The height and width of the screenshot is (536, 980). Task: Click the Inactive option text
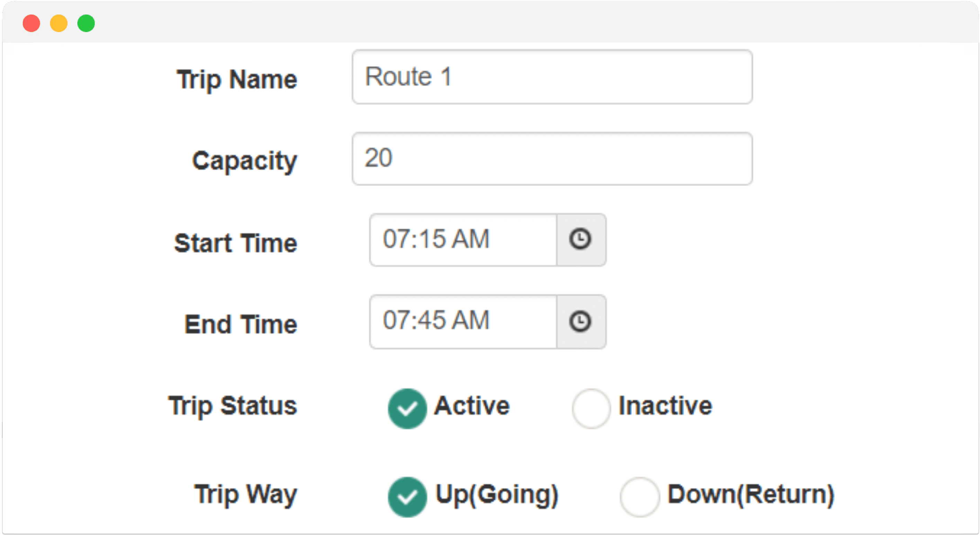665,405
